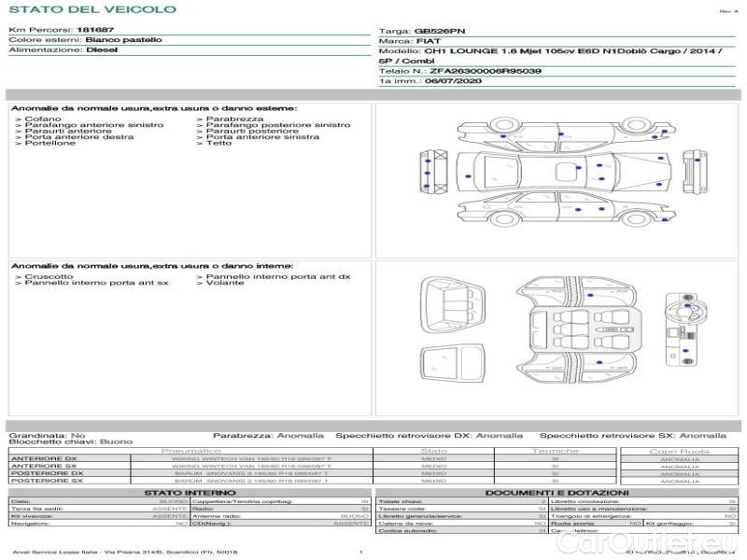Click the DOCUMENTI E DOTAZIONI section header
Image resolution: width=747 pixels, height=560 pixels.
(557, 493)
